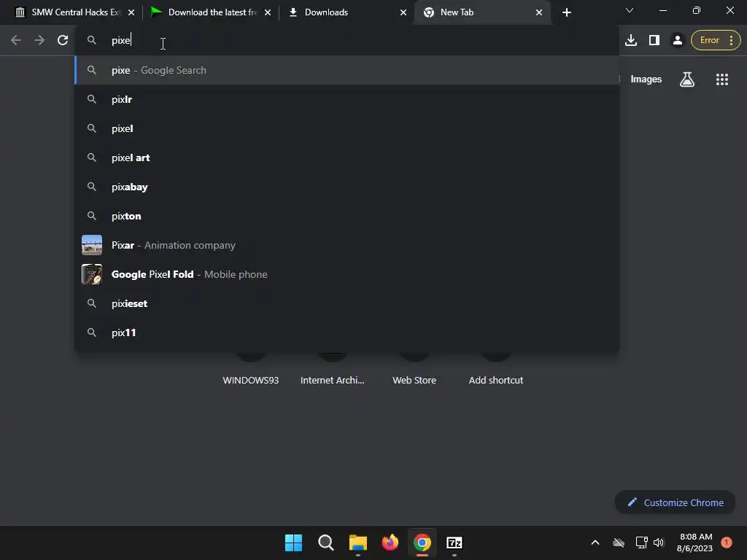The image size is (747, 560).
Task: Click the address bar text field
Action: click(x=348, y=41)
